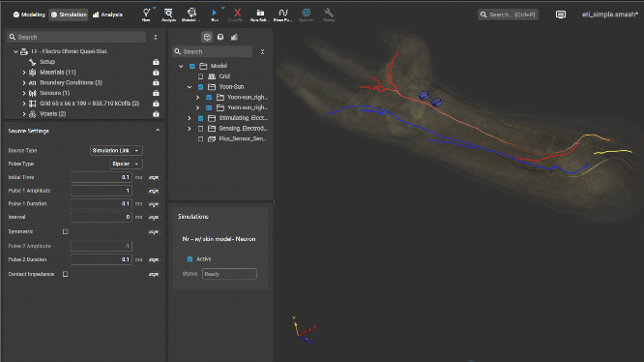The height and width of the screenshot is (362, 644).
Task: Expand the Stimulating Electrodes folder
Action: click(x=190, y=118)
